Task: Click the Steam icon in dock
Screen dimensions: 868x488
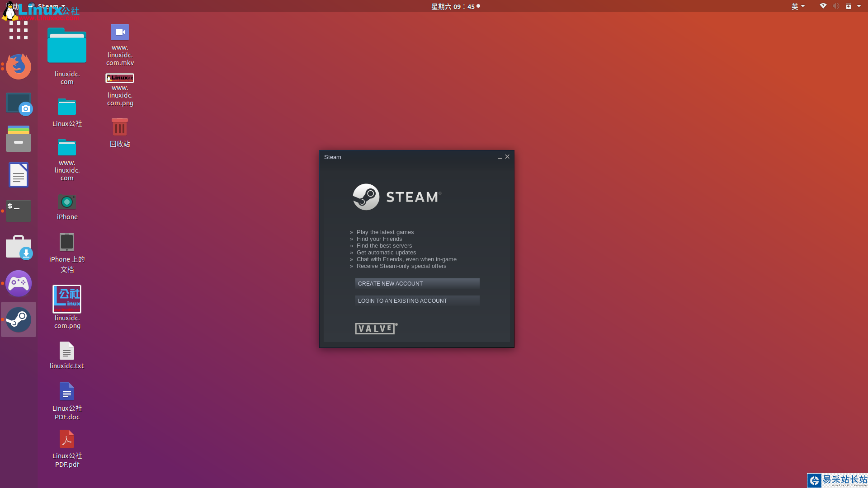Action: click(19, 319)
